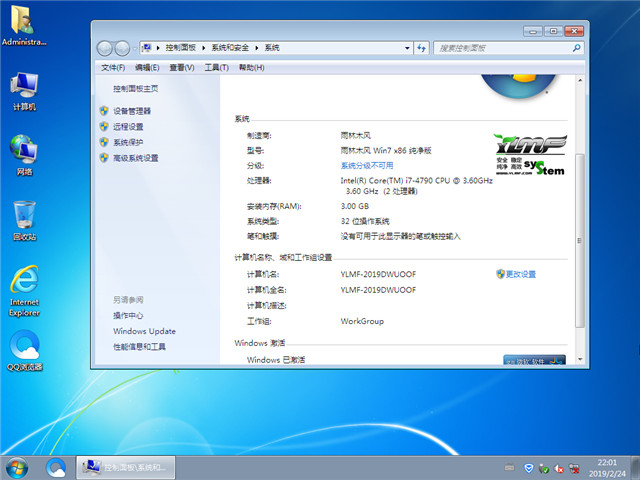The image size is (640, 480).
Task: Click the 更改设置 link
Action: point(521,274)
